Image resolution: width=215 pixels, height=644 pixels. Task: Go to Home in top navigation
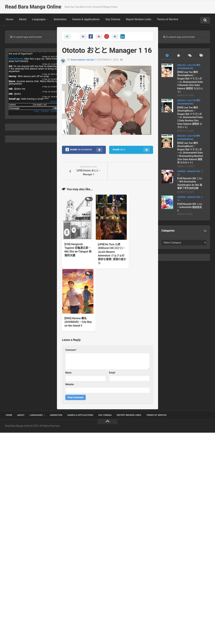(10, 19)
